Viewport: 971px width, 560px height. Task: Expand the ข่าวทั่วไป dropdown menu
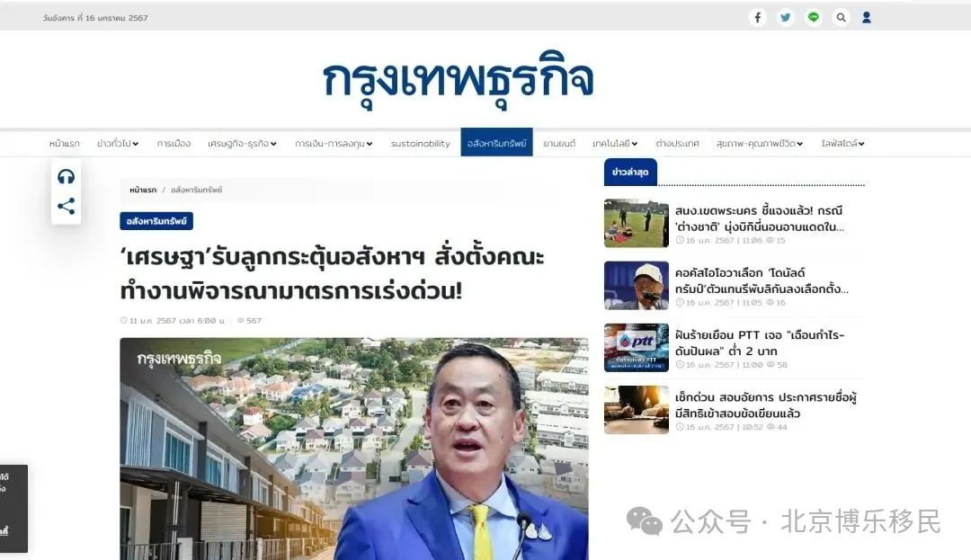[x=118, y=144]
